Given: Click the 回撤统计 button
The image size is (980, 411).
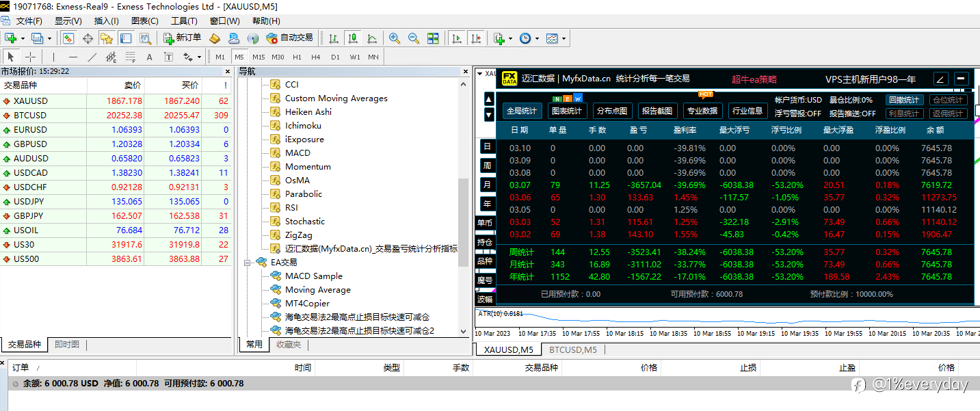Looking at the screenshot, I should (x=904, y=100).
